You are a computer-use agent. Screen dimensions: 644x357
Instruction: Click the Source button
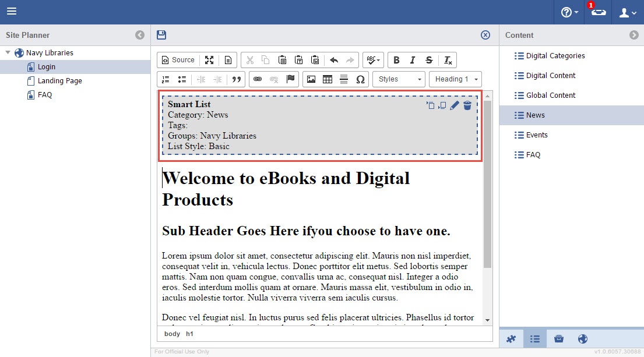point(178,60)
